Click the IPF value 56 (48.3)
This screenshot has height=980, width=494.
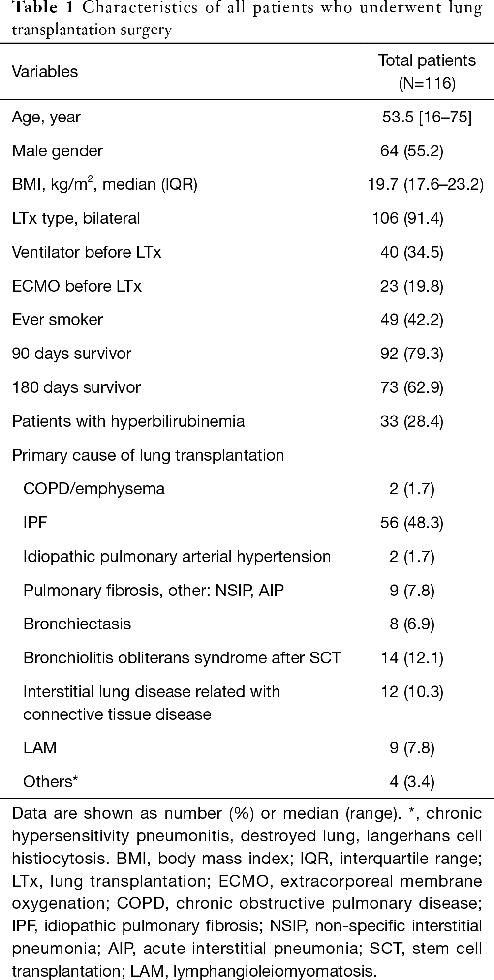click(x=412, y=523)
